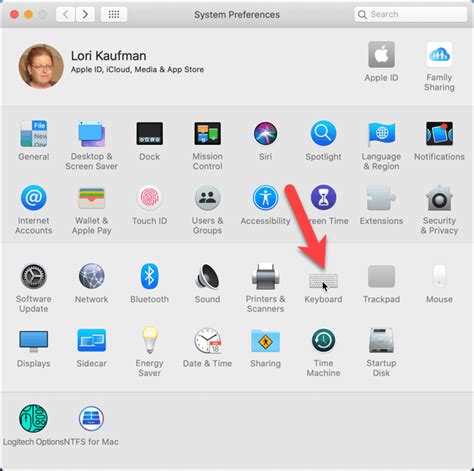Screen dimensions: 474x471
Task: Open Accessibility preferences
Action: [x=265, y=198]
